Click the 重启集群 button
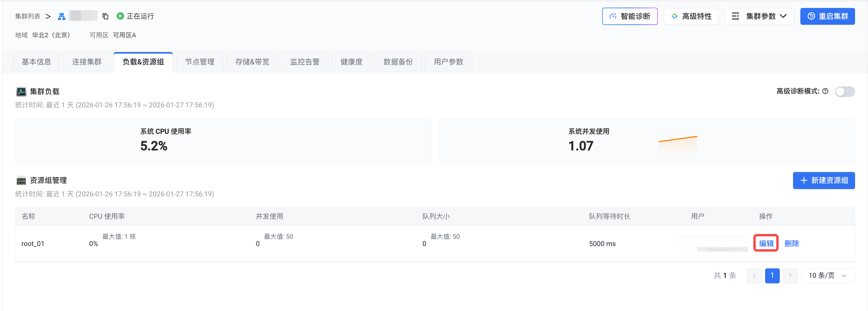The image size is (868, 311). click(827, 16)
